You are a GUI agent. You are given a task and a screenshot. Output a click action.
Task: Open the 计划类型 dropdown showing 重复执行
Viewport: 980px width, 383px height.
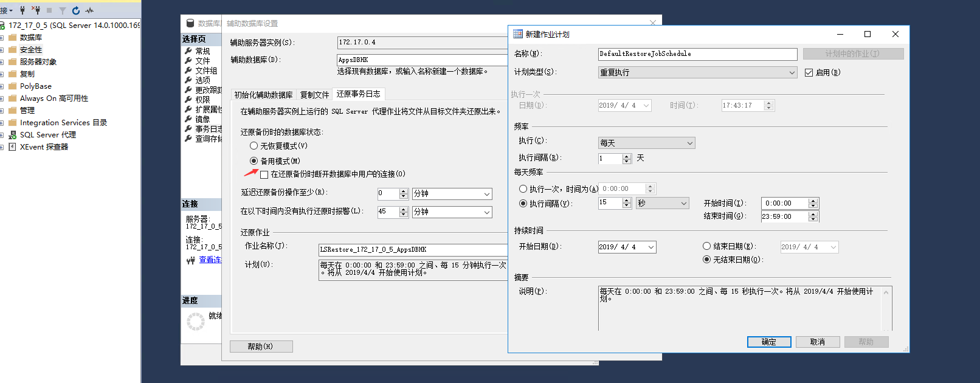point(698,72)
